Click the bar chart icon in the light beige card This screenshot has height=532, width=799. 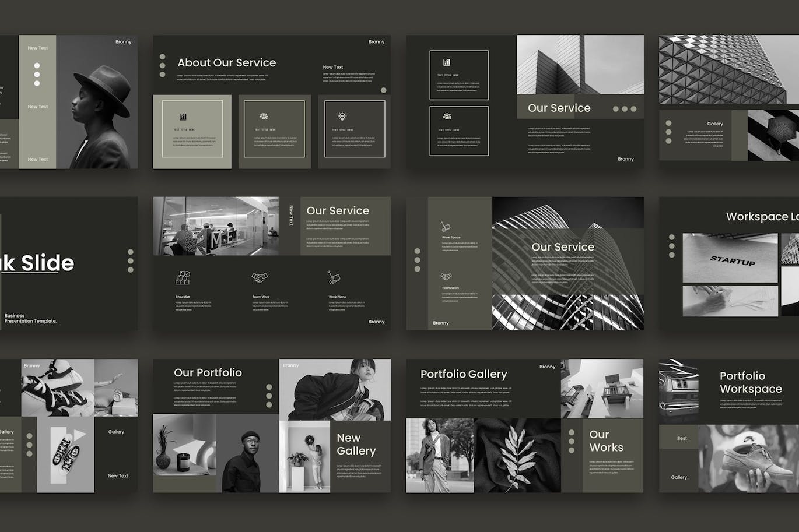(183, 117)
